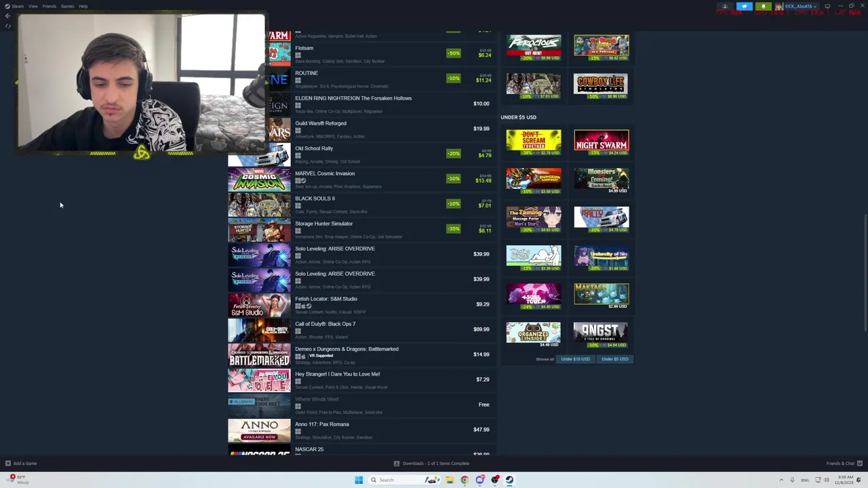Screen dimensions: 868x488
Task: Click the Storage Hunter Simulator thumbnail
Action: pyautogui.click(x=259, y=229)
